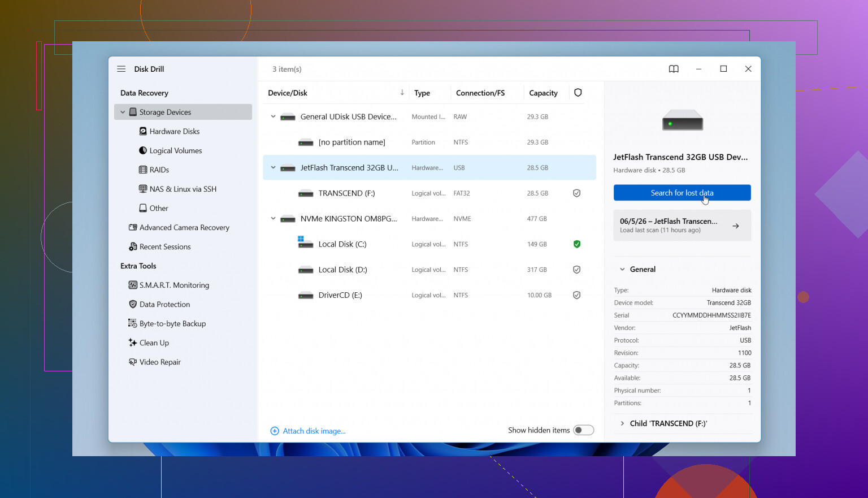Image resolution: width=868 pixels, height=498 pixels.
Task: Click the Recent Sessions icon
Action: [133, 246]
